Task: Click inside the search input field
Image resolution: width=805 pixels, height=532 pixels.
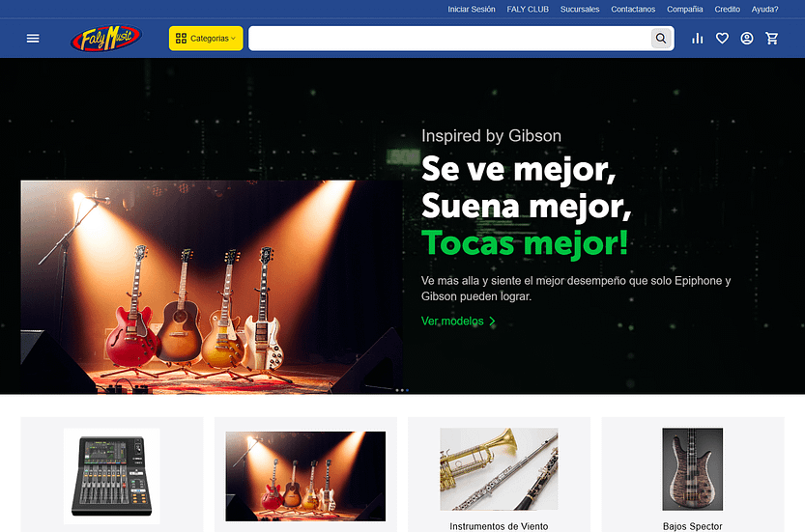Action: pyautogui.click(x=449, y=39)
